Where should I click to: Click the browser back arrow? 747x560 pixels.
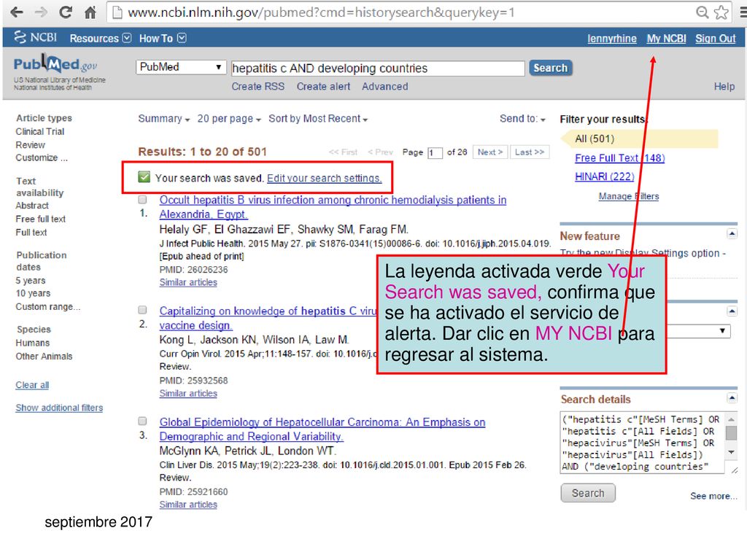17,12
